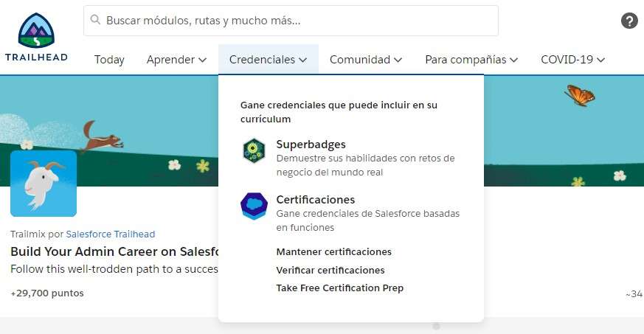Select Superbadges in the Credenciales menu
This screenshot has width=644, height=334.
[311, 145]
